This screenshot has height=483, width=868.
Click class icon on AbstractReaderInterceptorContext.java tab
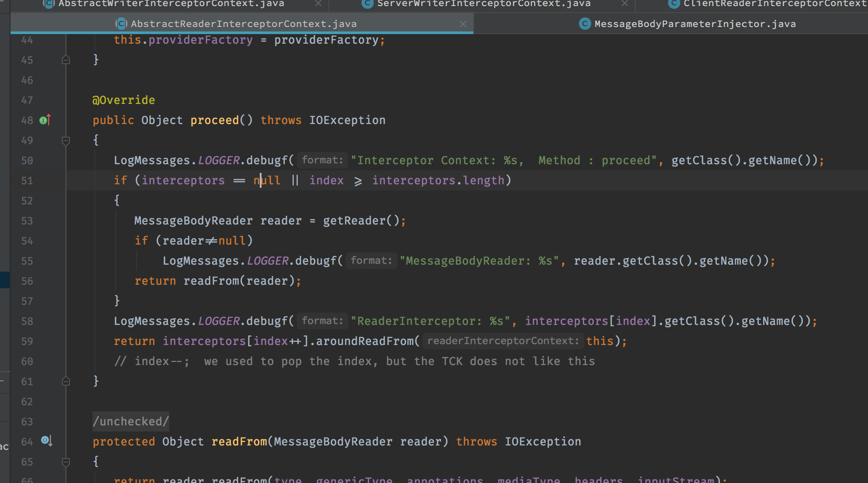[x=121, y=24]
